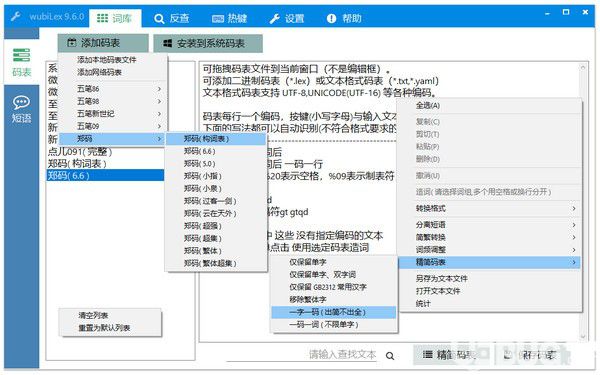Click the wrench icon beside wubiLex title
Viewport: 600px width, 375px height.
[16, 17]
